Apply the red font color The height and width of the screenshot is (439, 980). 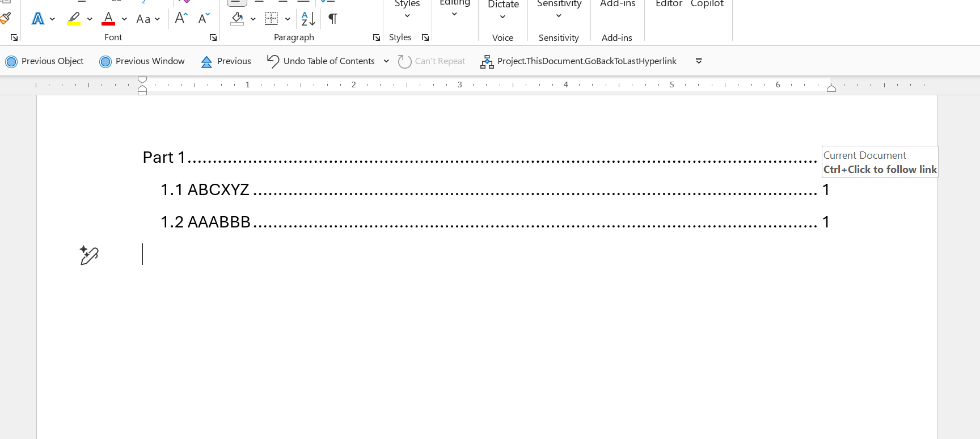(x=108, y=19)
